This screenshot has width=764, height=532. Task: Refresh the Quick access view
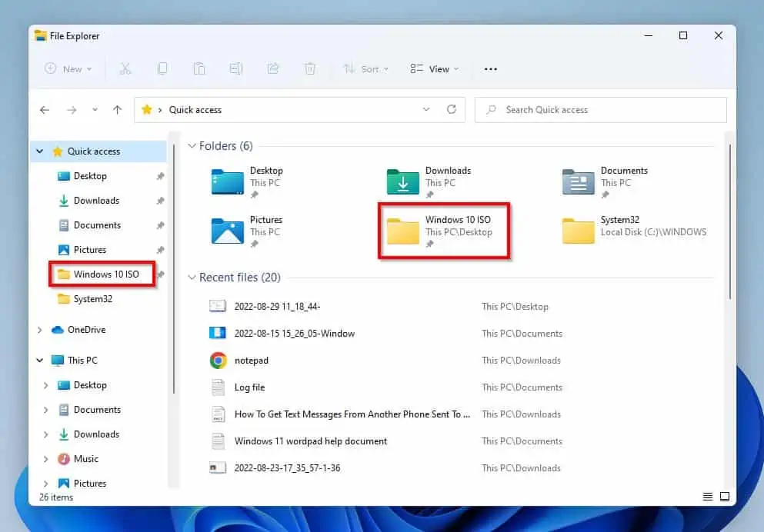tap(452, 109)
